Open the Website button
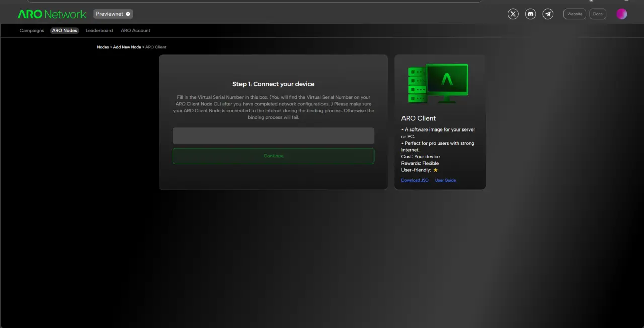Viewport: 644px width, 328px height. click(x=575, y=14)
